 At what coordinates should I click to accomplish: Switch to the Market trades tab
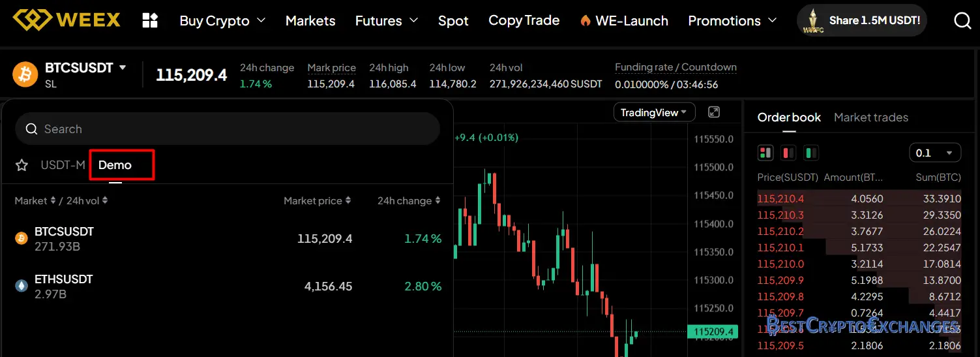[x=870, y=117]
